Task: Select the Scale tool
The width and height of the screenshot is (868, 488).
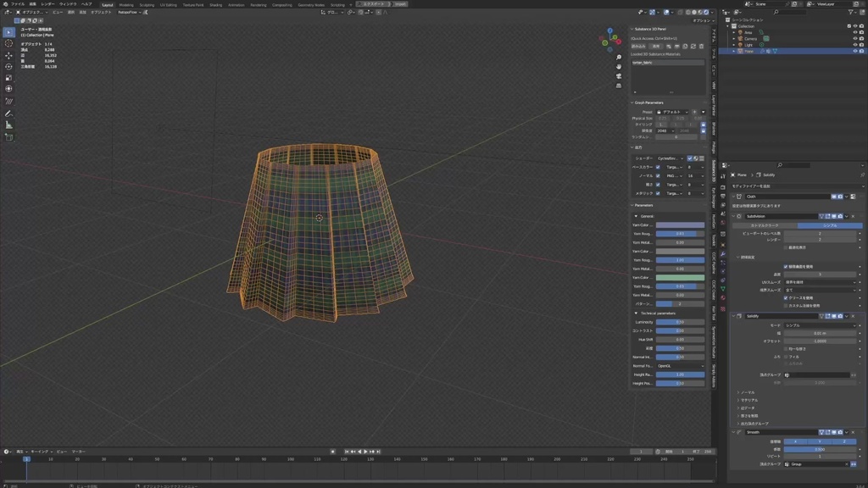Action: click(8, 77)
